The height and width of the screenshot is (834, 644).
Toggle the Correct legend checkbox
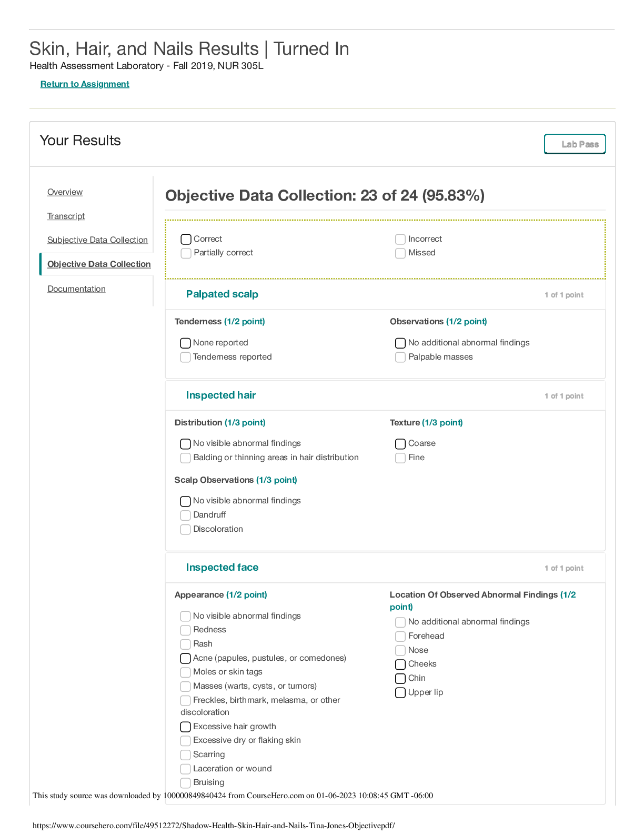click(x=186, y=240)
